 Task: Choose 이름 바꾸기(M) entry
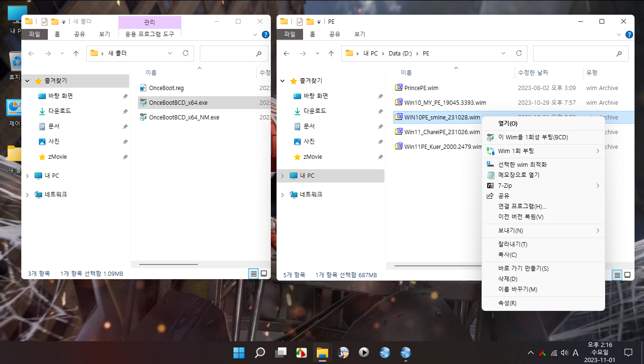(543, 290)
